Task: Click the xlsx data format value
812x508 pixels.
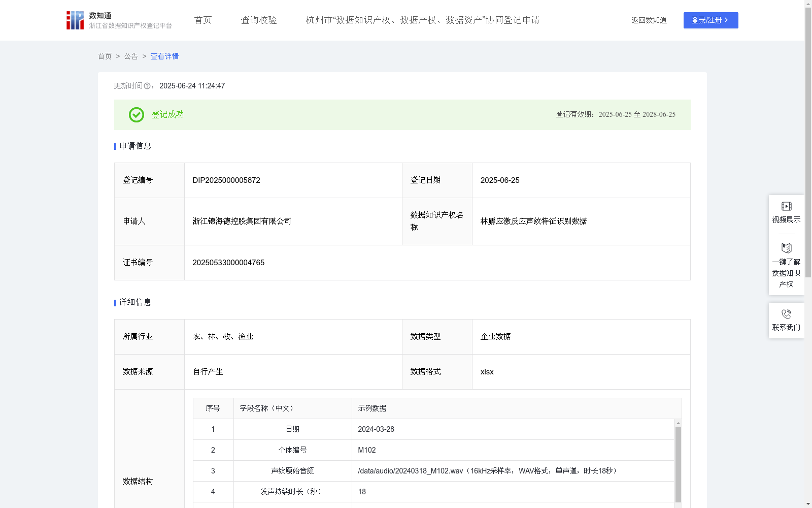Action: point(487,372)
